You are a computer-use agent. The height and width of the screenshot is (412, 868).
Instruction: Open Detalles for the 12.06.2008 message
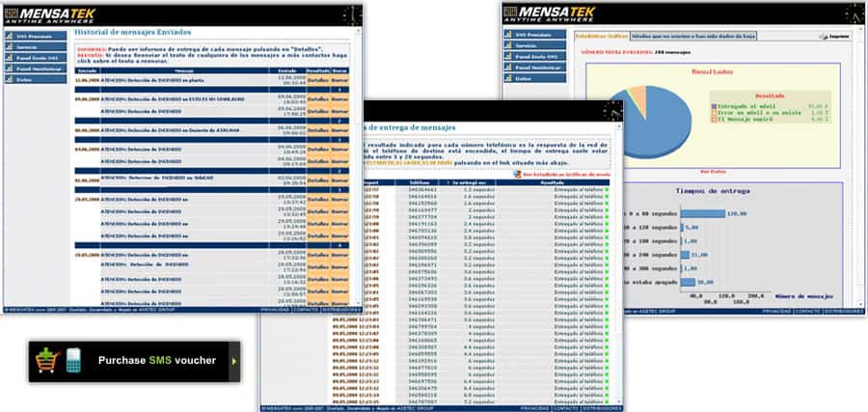point(317,80)
